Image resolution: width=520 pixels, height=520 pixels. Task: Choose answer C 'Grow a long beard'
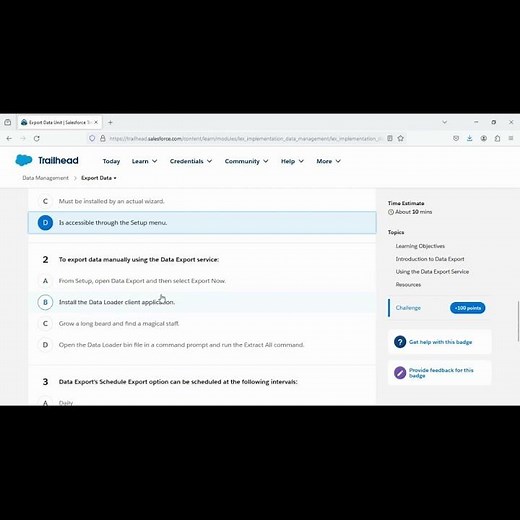[202, 323]
